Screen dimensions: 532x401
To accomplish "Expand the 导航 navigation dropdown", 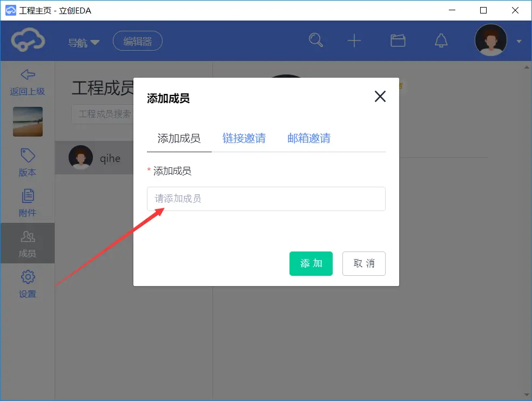I will click(x=84, y=43).
